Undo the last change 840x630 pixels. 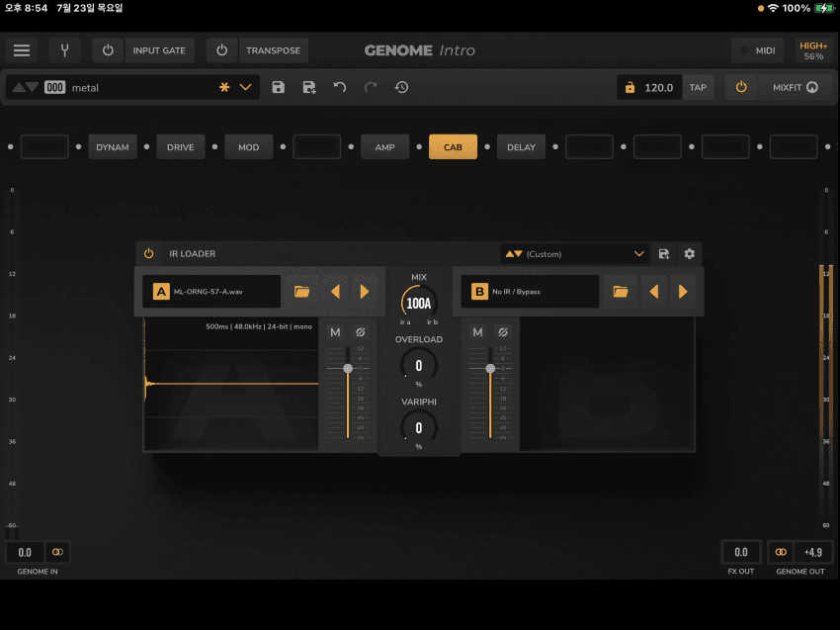pos(340,87)
